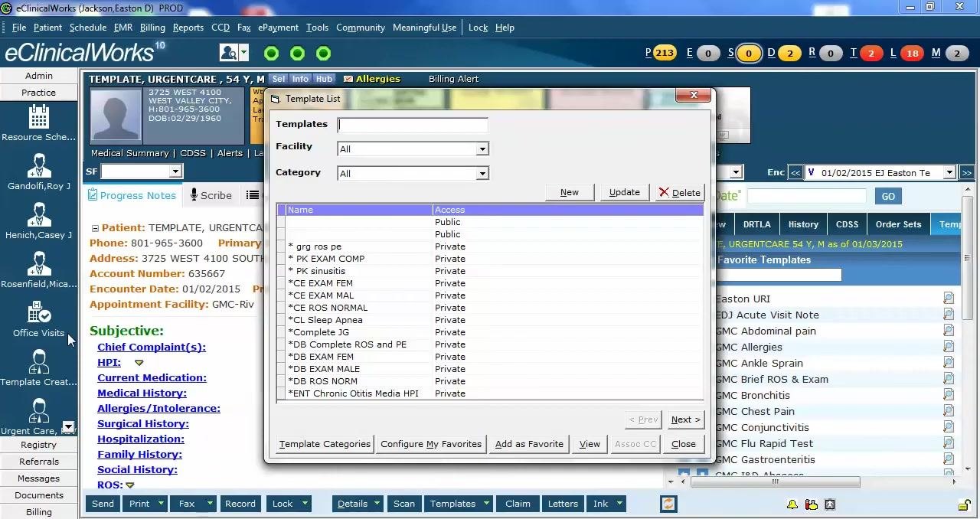Click the patient photo thumbnail
The width and height of the screenshot is (980, 519).
click(116, 116)
